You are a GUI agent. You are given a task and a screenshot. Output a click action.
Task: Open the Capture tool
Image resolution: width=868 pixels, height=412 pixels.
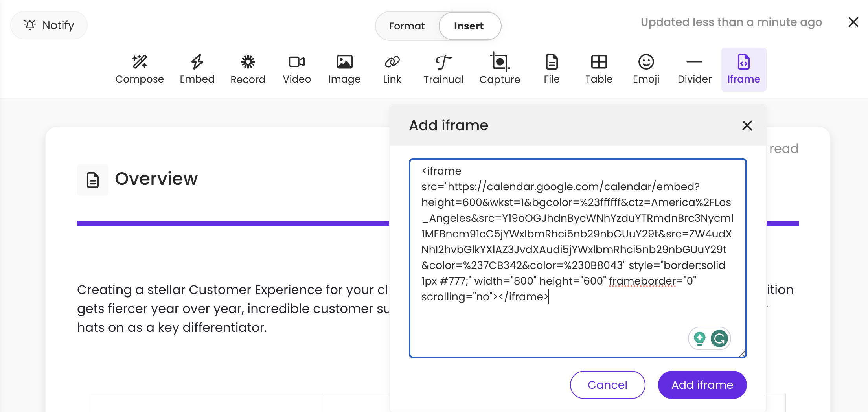coord(500,69)
